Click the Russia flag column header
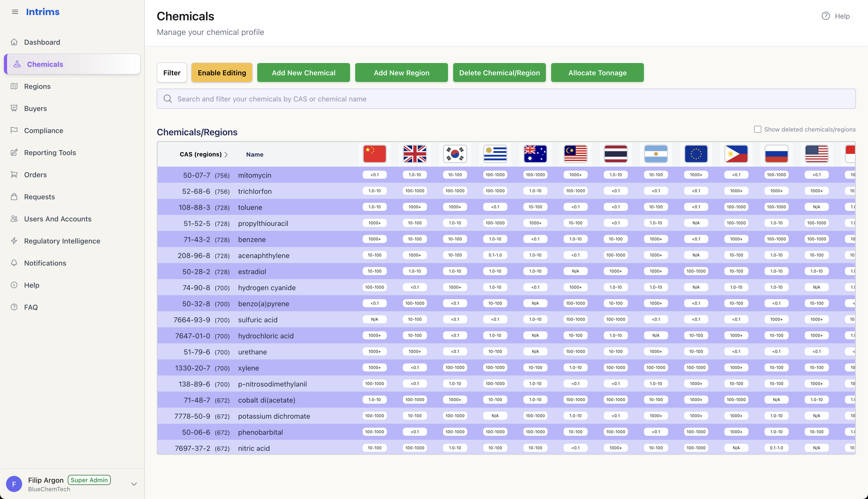Viewport: 868px width, 499px height. point(777,154)
